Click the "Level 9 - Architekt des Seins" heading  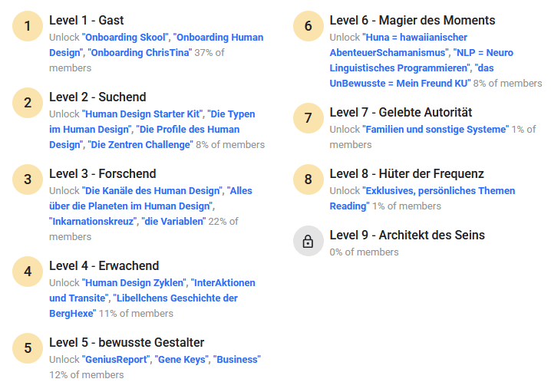coord(407,236)
